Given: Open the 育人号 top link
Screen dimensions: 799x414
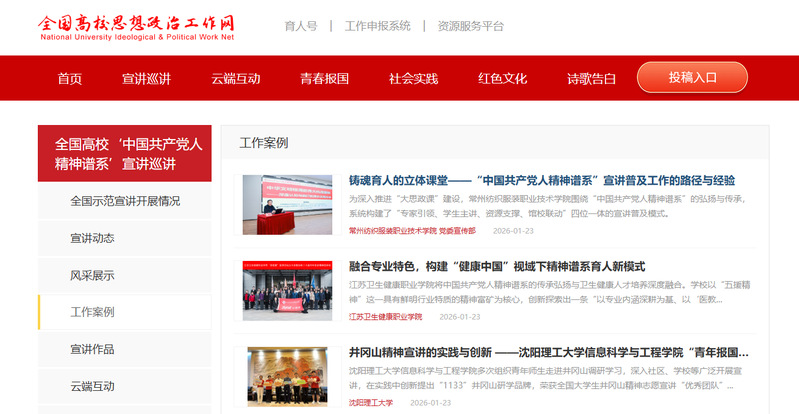Looking at the screenshot, I should (x=300, y=26).
